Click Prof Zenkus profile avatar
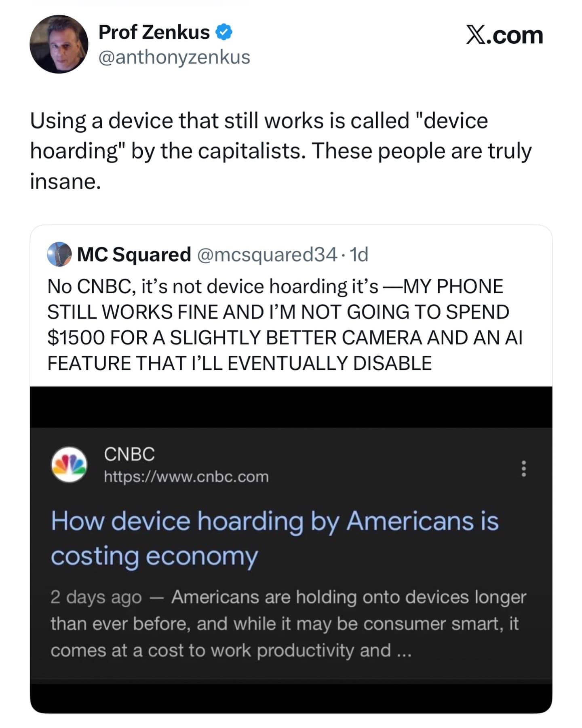Image resolution: width=582 pixels, height=728 pixels. [59, 44]
